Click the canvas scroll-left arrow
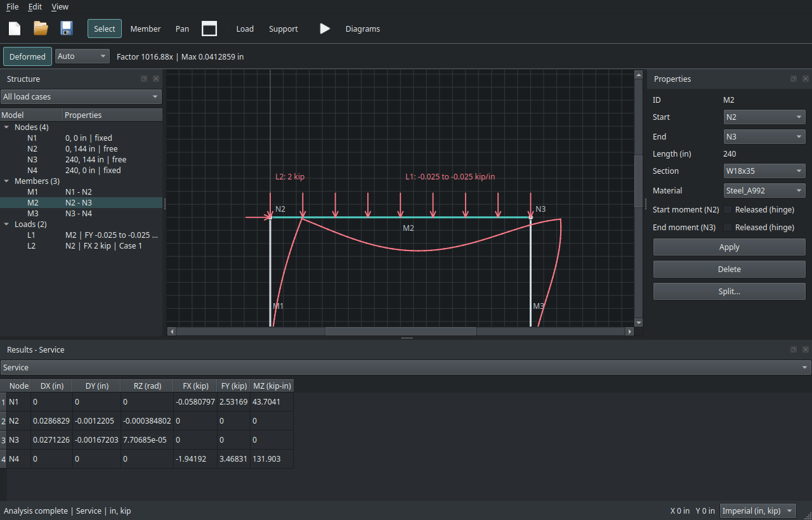This screenshot has height=520, width=812. [172, 331]
